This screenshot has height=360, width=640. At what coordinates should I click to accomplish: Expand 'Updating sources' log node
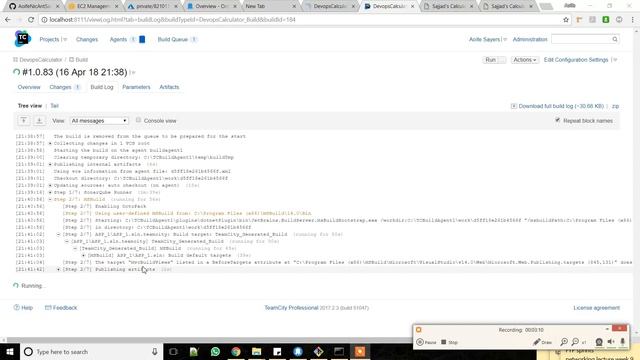pos(50,185)
